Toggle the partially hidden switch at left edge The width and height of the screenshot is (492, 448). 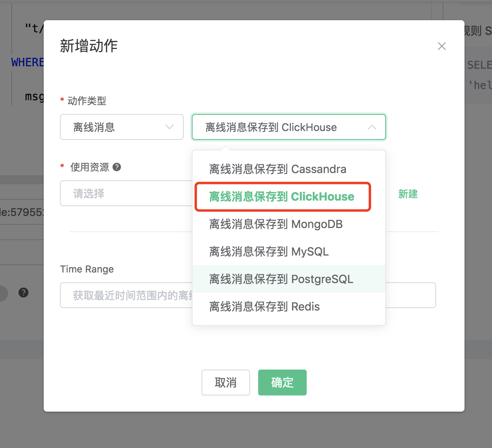click(3, 293)
